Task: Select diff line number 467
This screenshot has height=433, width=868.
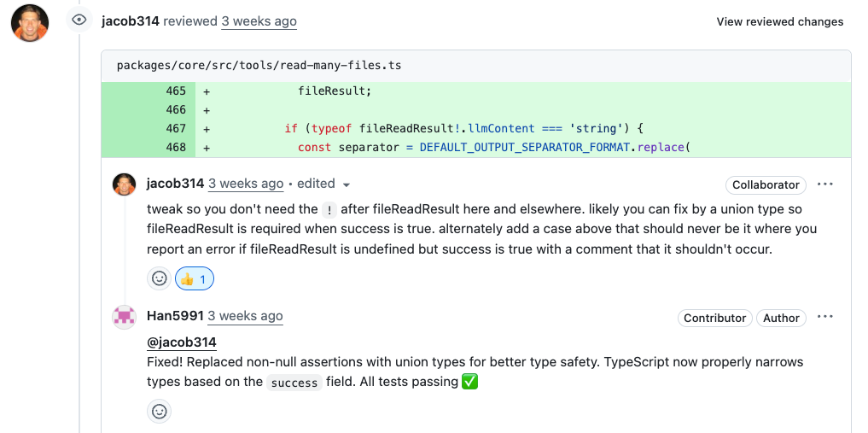Action: pyautogui.click(x=176, y=128)
